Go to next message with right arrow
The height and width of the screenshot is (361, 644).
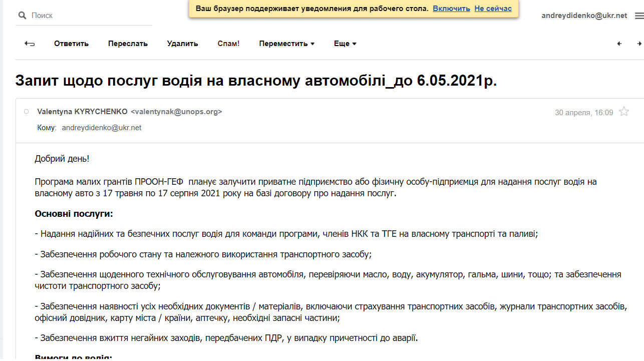click(639, 44)
